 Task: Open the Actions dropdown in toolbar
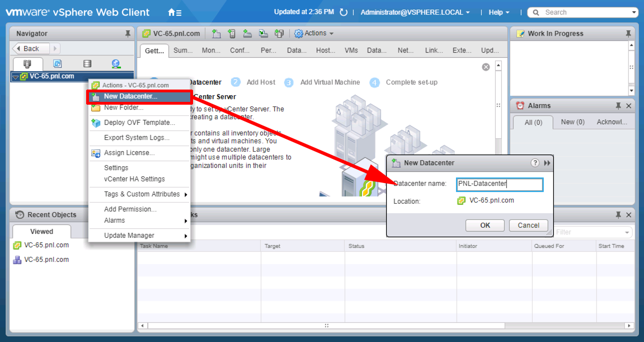click(x=314, y=33)
